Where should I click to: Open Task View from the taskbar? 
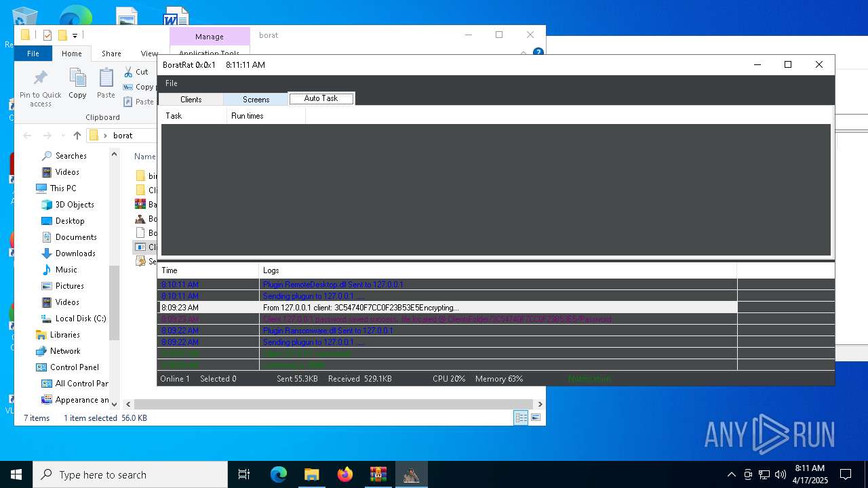coord(244,474)
